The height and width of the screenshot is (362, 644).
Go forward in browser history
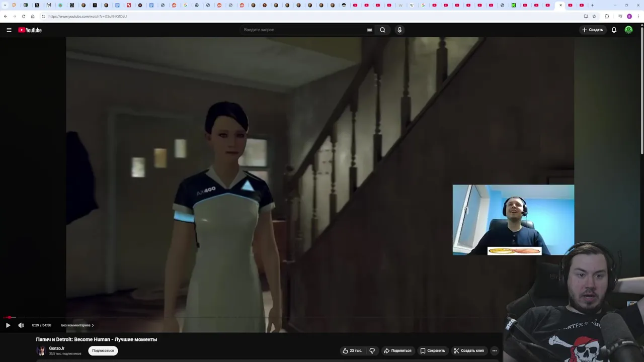click(14, 17)
